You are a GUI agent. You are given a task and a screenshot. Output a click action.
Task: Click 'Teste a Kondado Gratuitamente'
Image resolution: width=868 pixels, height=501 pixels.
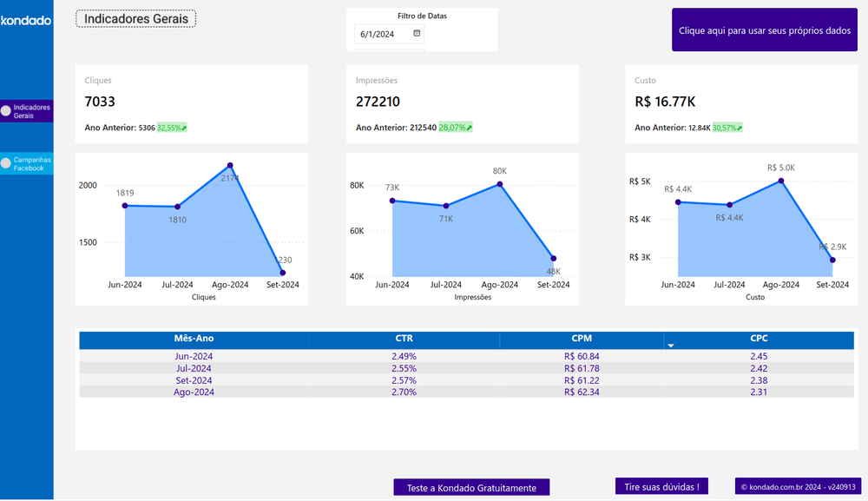[x=471, y=486]
